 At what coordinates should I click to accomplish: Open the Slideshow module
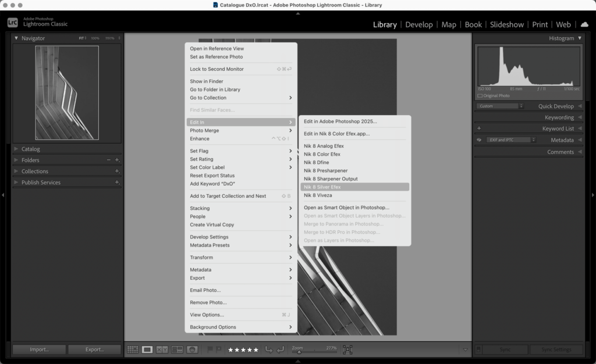pyautogui.click(x=507, y=24)
